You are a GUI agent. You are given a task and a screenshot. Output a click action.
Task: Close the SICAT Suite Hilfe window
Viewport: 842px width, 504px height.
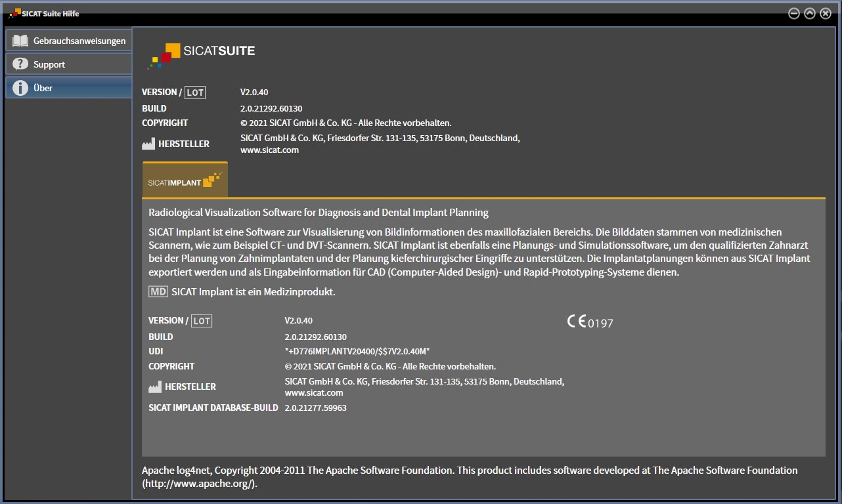pos(826,13)
